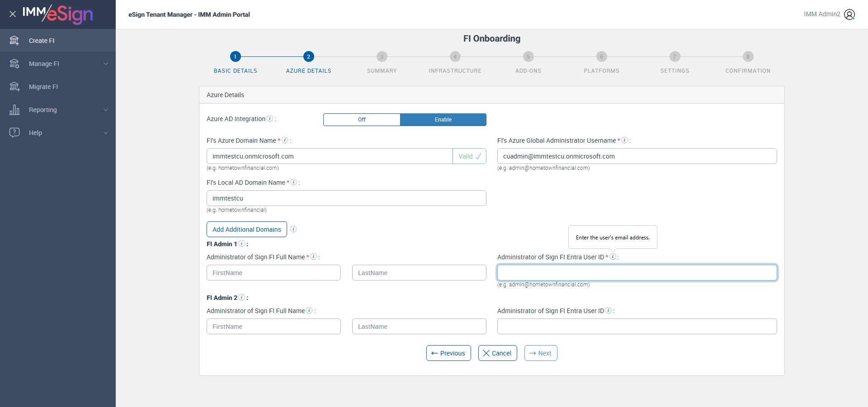
Task: Close the sidebar with the X icon
Action: [x=13, y=14]
